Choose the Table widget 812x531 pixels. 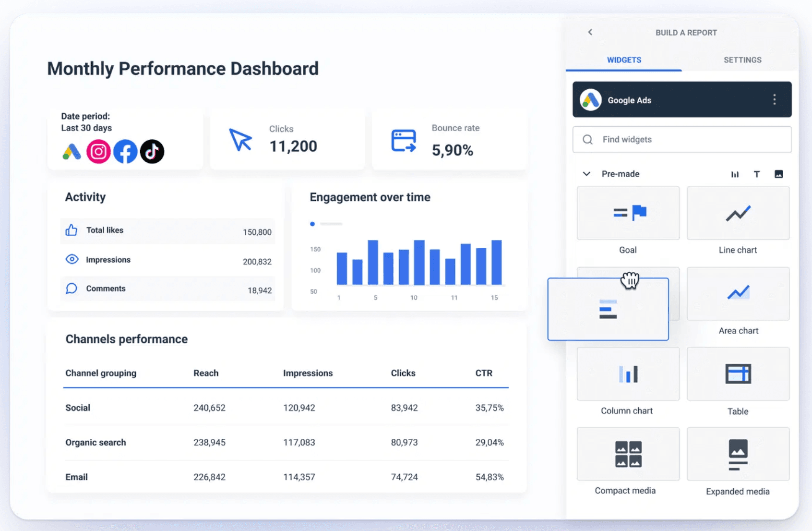click(738, 374)
